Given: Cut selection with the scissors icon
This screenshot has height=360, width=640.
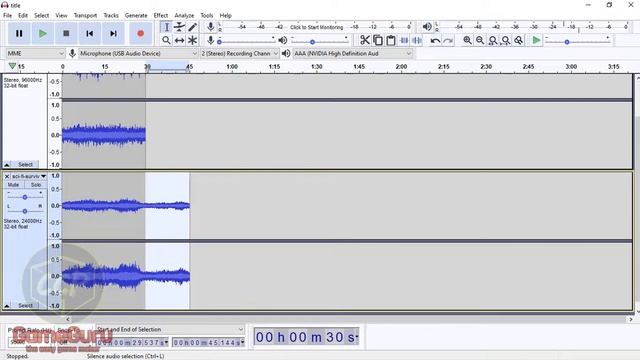Looking at the screenshot, I should 364,40.
